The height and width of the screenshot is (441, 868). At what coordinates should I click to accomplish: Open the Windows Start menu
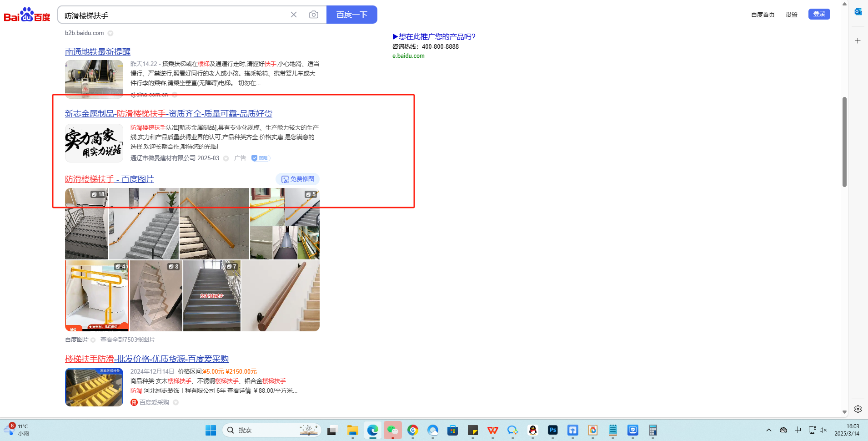pyautogui.click(x=211, y=430)
